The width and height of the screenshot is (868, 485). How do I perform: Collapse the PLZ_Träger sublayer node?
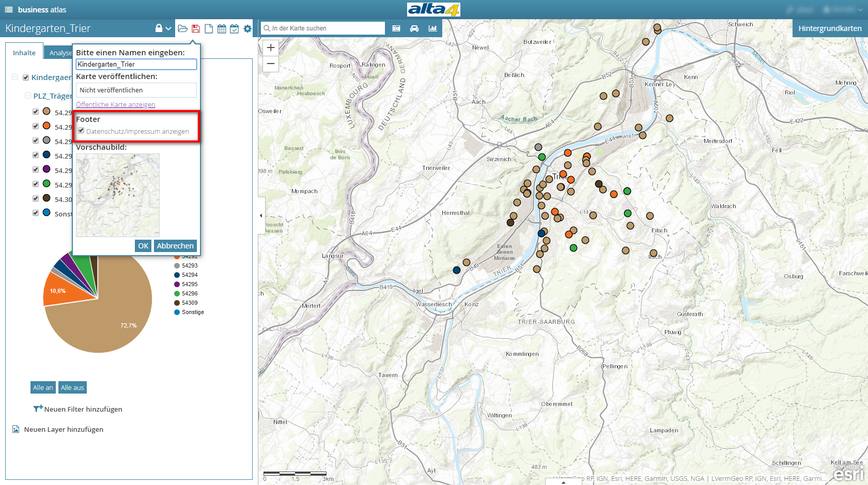click(28, 96)
